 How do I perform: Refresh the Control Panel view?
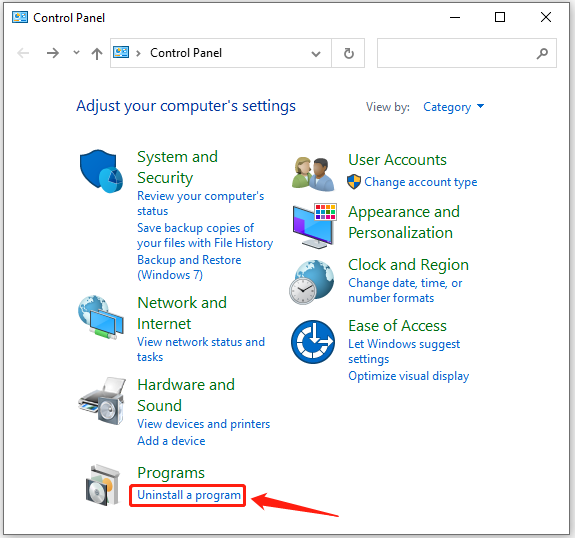pyautogui.click(x=348, y=53)
